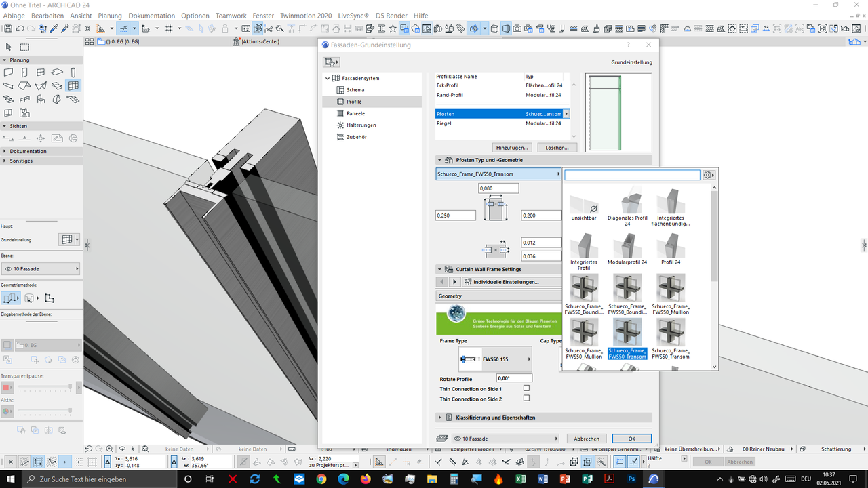The image size is (868, 488).
Task: Open Photoshop from the Windows taskbar
Action: pyautogui.click(x=631, y=479)
